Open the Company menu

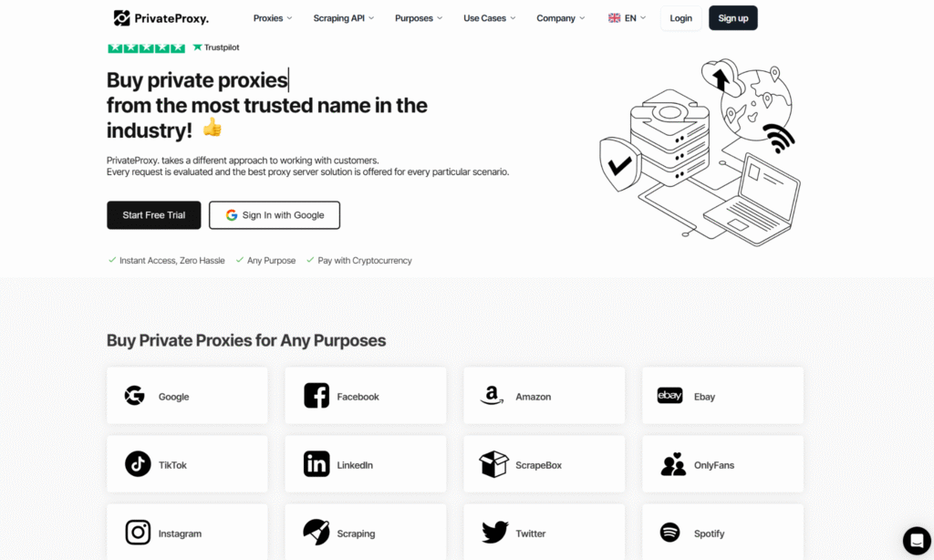click(x=561, y=18)
